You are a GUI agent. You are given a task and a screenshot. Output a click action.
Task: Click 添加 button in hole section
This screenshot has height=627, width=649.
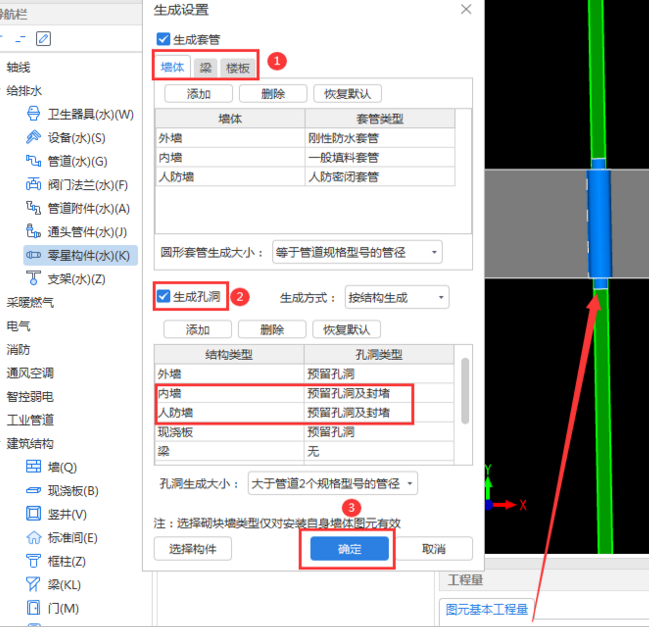[x=197, y=329]
